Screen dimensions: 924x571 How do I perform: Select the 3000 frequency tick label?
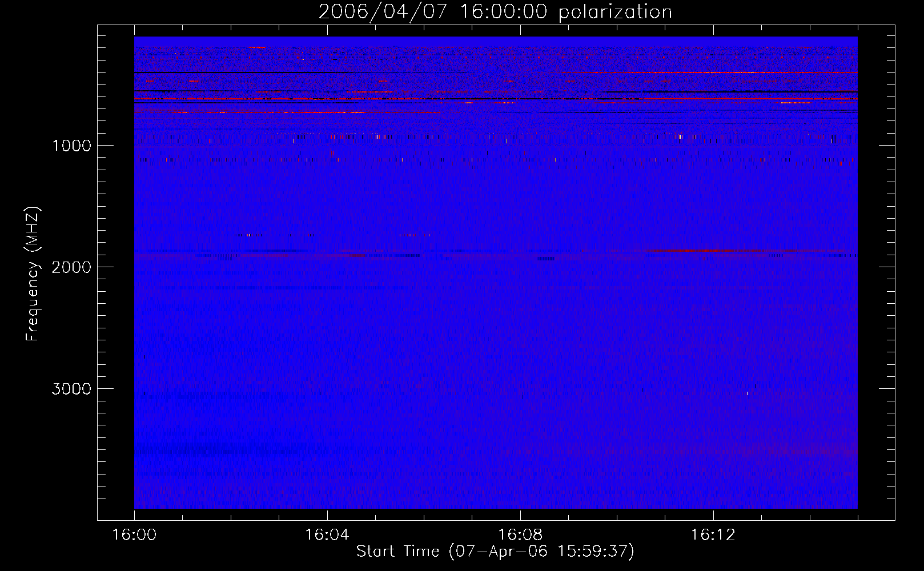[x=71, y=389]
